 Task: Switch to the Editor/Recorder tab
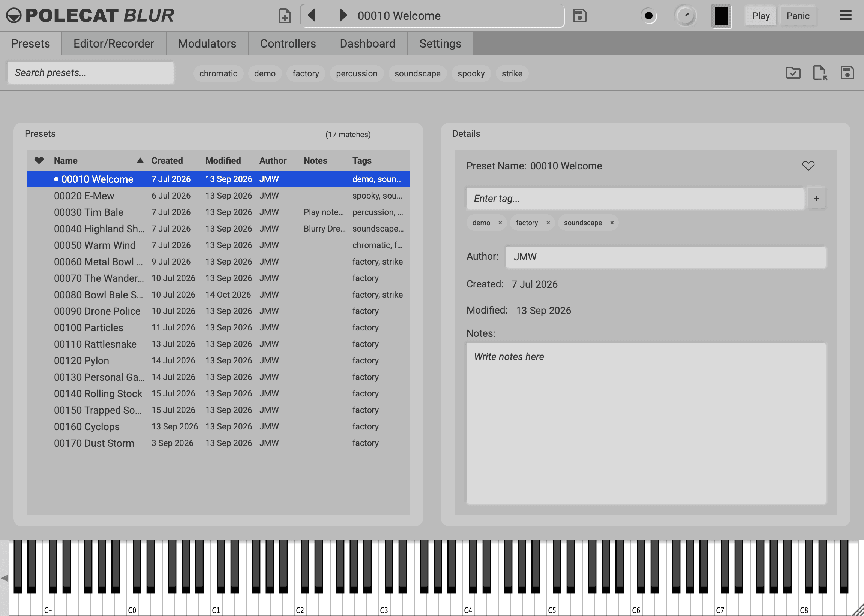(114, 43)
